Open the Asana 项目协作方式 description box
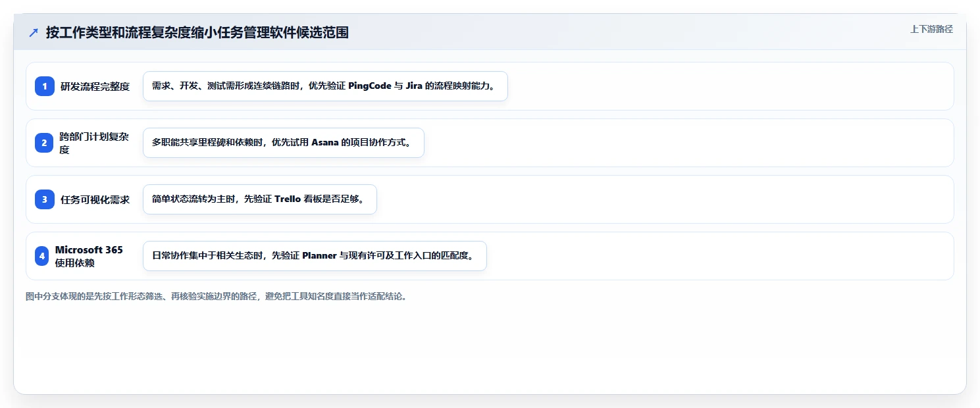The width and height of the screenshot is (980, 408). pos(284,143)
